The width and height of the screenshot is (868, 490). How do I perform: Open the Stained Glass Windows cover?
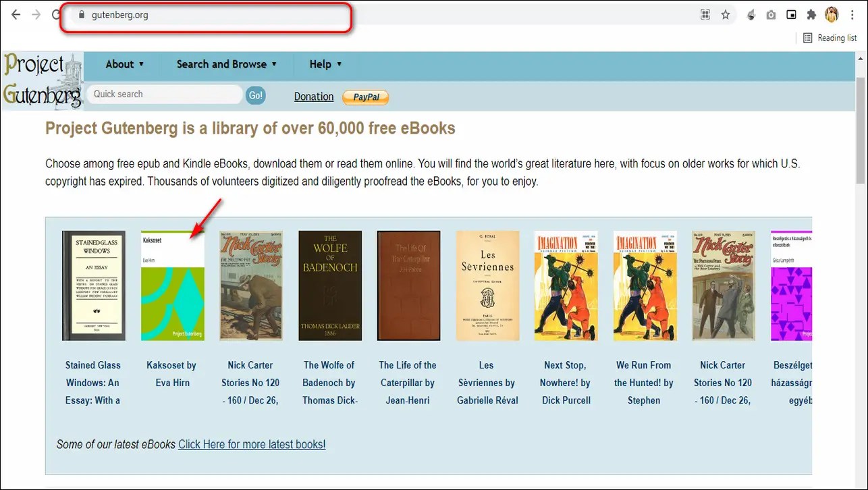point(93,285)
